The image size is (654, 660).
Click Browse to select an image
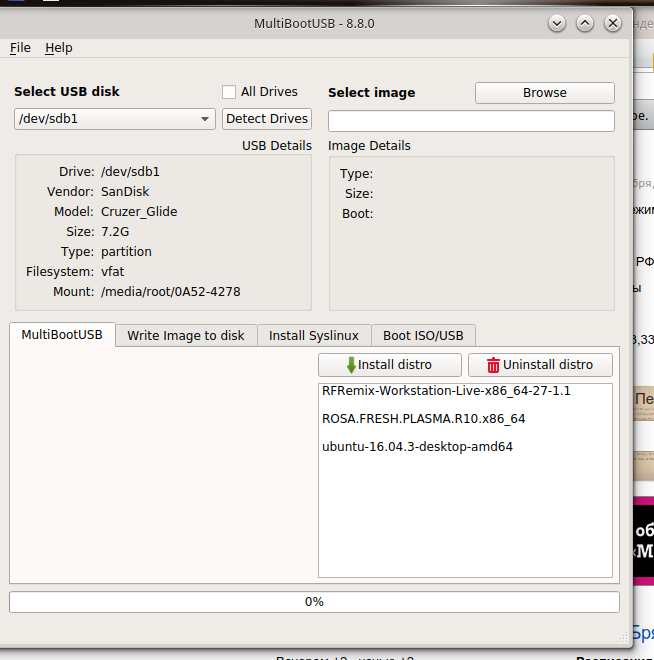pyautogui.click(x=544, y=93)
